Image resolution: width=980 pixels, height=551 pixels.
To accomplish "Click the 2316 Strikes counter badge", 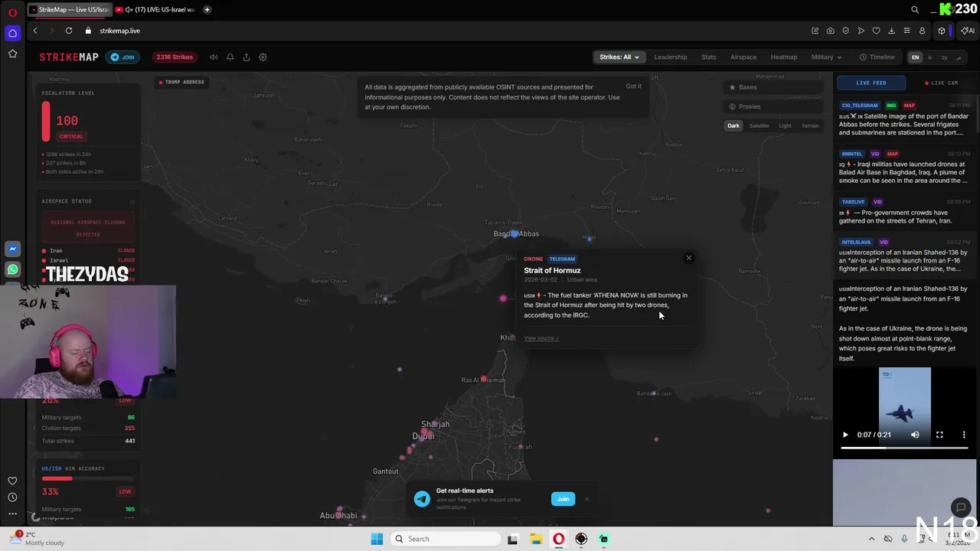I will pyautogui.click(x=175, y=57).
